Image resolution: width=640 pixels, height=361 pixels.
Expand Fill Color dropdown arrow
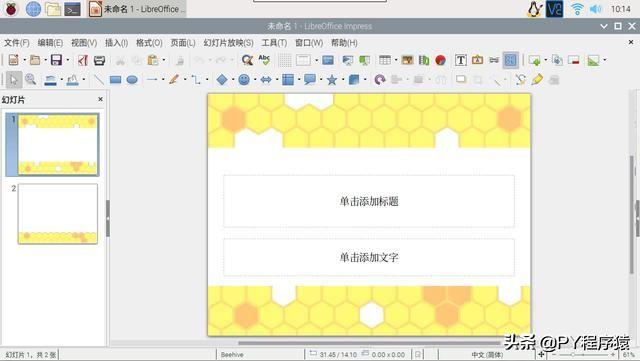84,80
